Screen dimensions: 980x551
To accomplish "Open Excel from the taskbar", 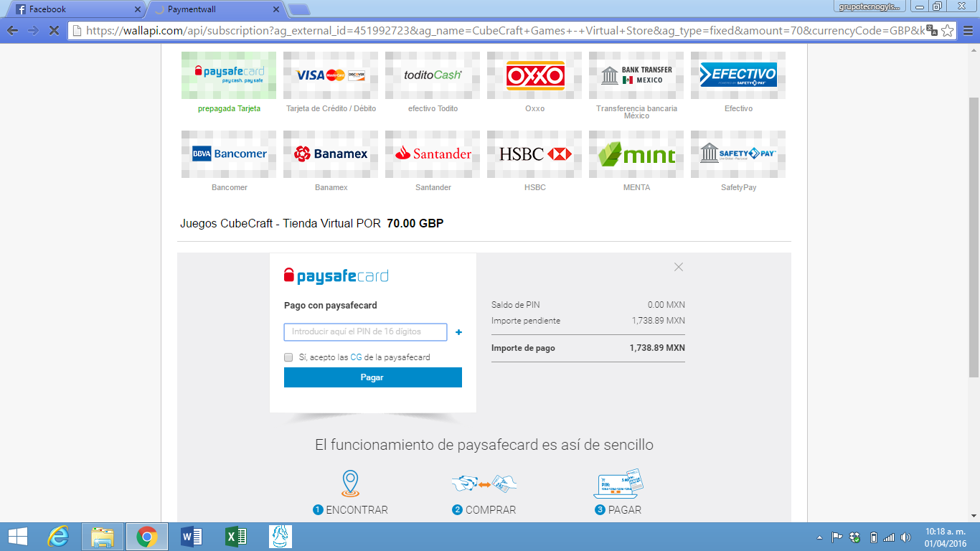I will [236, 536].
